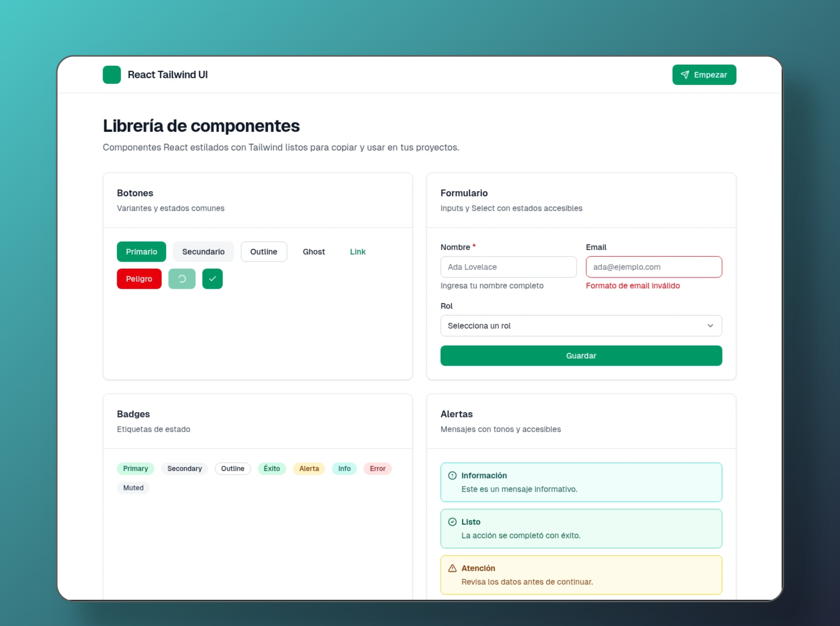Screen dimensions: 840x626
Task: Click the Ingresa tu nombre completo hint
Action: coord(492,286)
